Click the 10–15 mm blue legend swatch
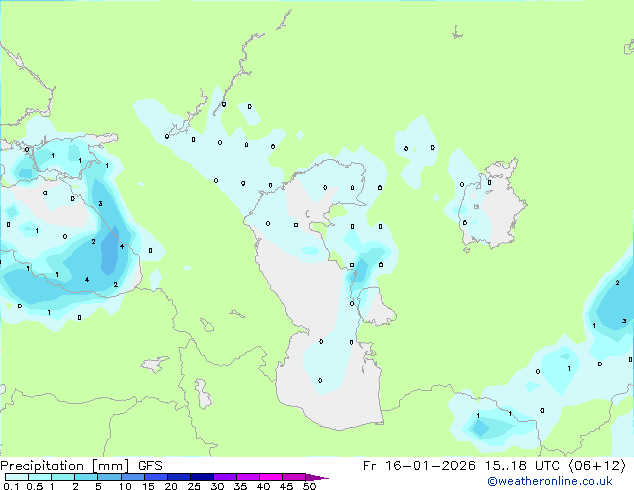The width and height of the screenshot is (634, 490). click(133, 477)
